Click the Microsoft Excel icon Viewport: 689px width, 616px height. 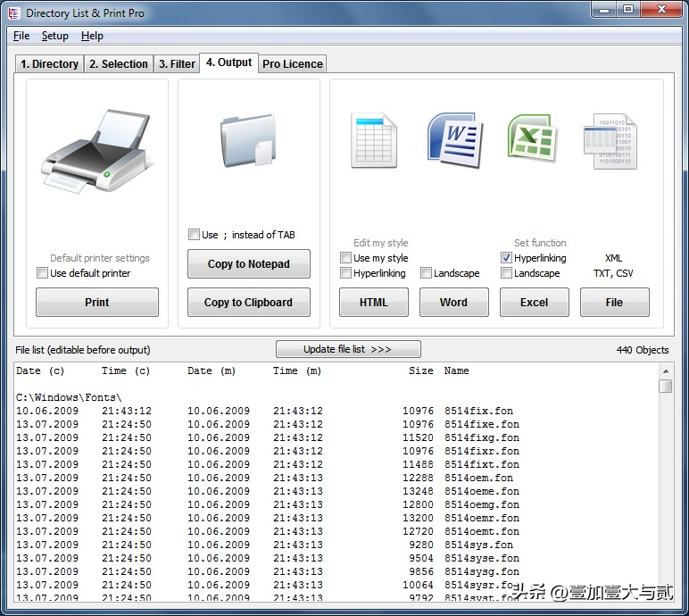(533, 138)
